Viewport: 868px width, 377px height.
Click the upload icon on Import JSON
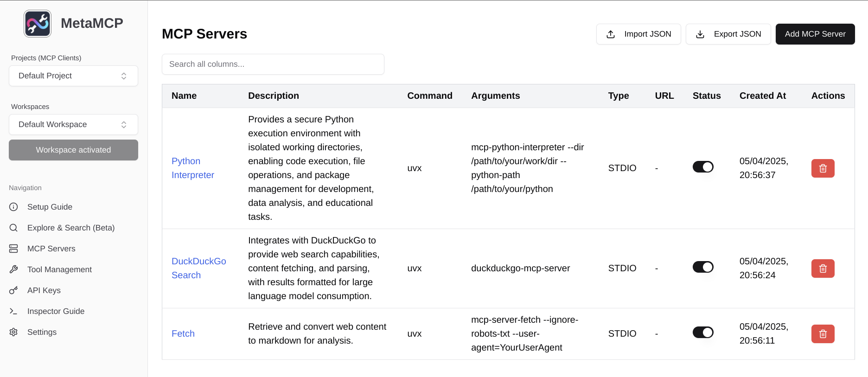[x=611, y=34]
